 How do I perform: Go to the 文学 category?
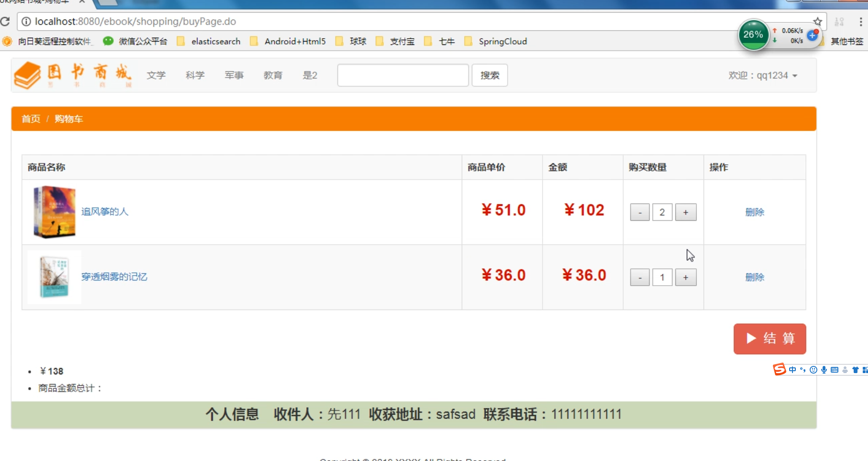coord(156,75)
